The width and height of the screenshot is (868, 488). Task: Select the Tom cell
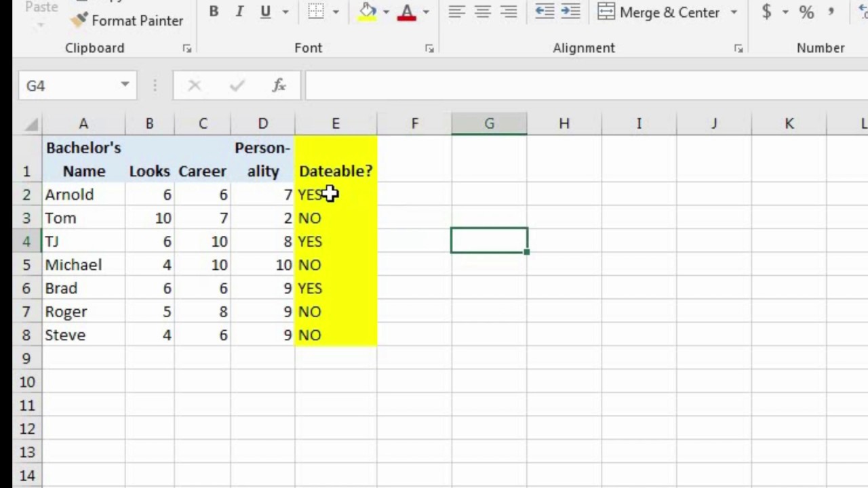(x=83, y=218)
